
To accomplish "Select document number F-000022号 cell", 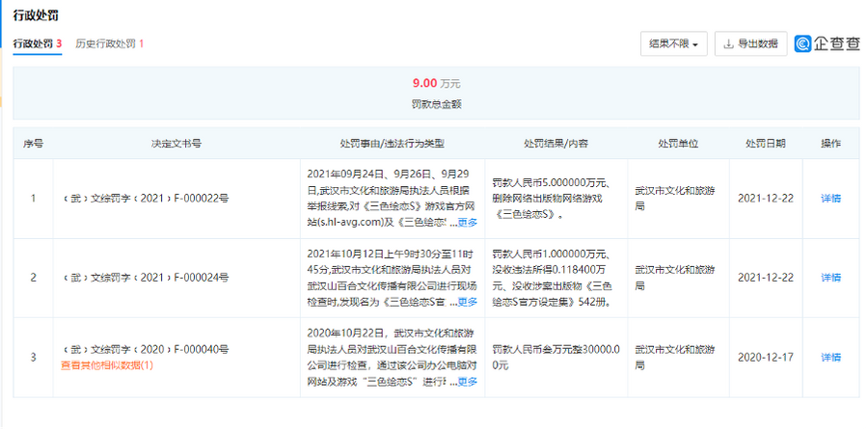I will 145,198.
